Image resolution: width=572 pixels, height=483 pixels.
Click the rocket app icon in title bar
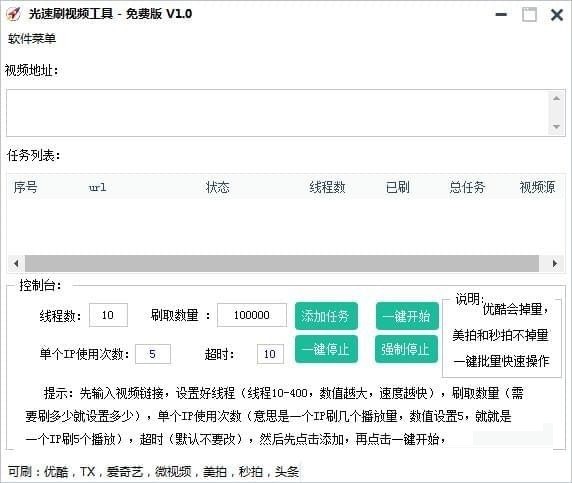(14, 14)
